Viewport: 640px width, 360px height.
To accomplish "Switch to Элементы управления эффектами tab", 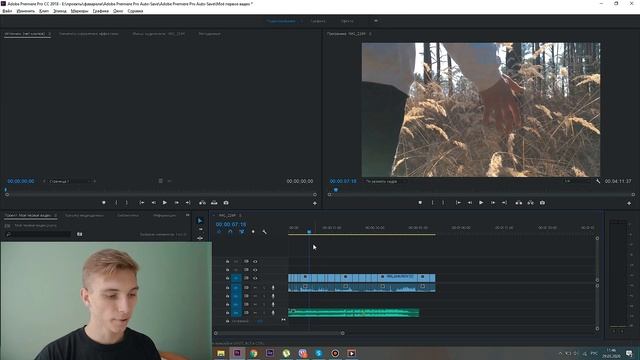I will [x=89, y=34].
